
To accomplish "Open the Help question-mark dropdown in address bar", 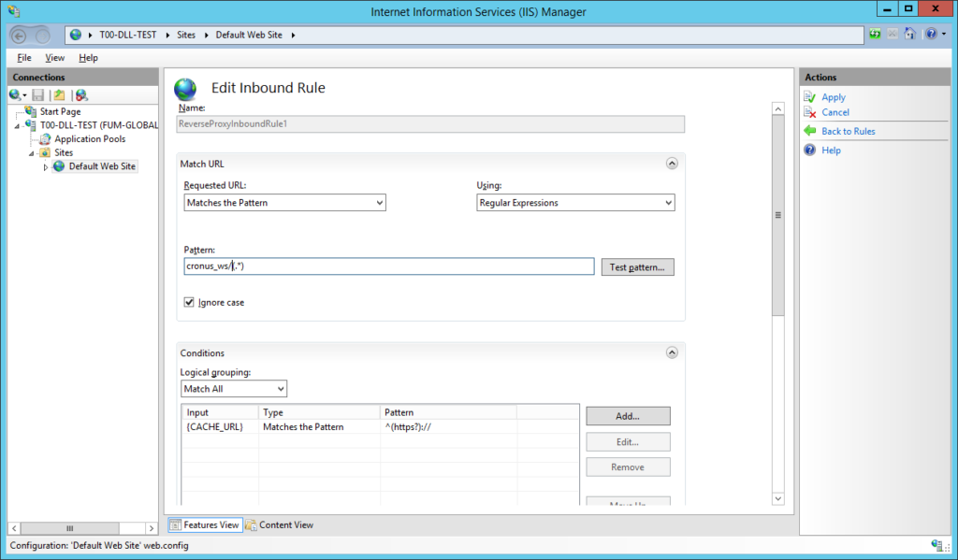I will coord(935,35).
